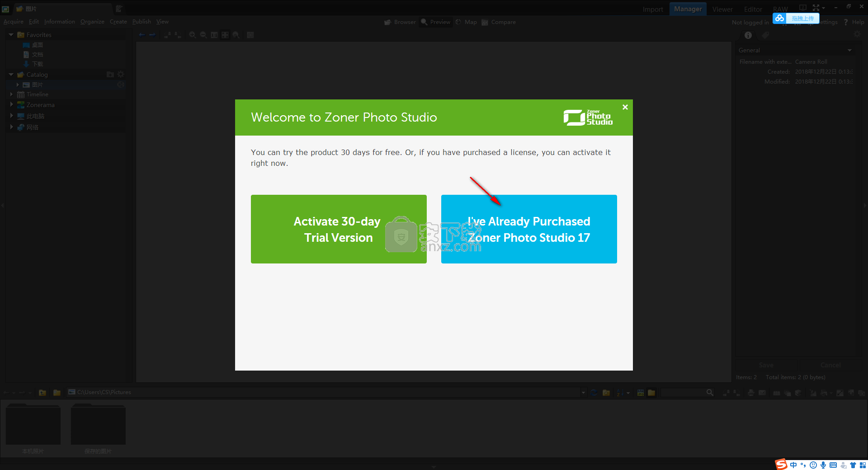Image resolution: width=868 pixels, height=470 pixels.
Task: Click the new tab icon beside 图片 tab
Action: pos(119,9)
